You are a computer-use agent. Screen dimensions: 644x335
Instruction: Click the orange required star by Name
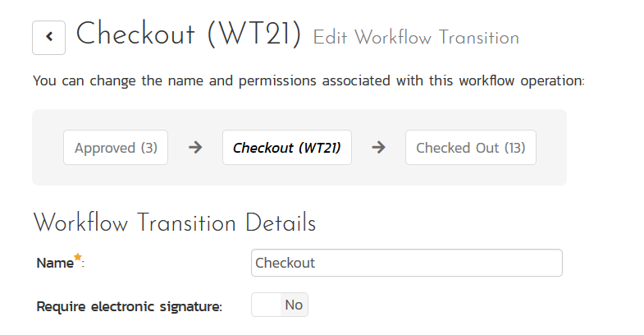tap(78, 258)
